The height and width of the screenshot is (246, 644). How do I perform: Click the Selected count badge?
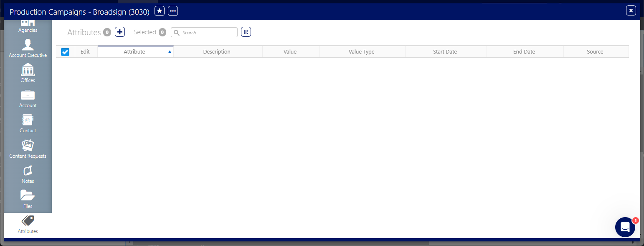[162, 32]
